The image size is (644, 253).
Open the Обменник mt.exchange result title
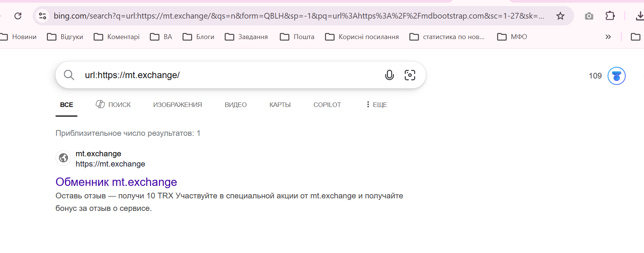(x=116, y=182)
